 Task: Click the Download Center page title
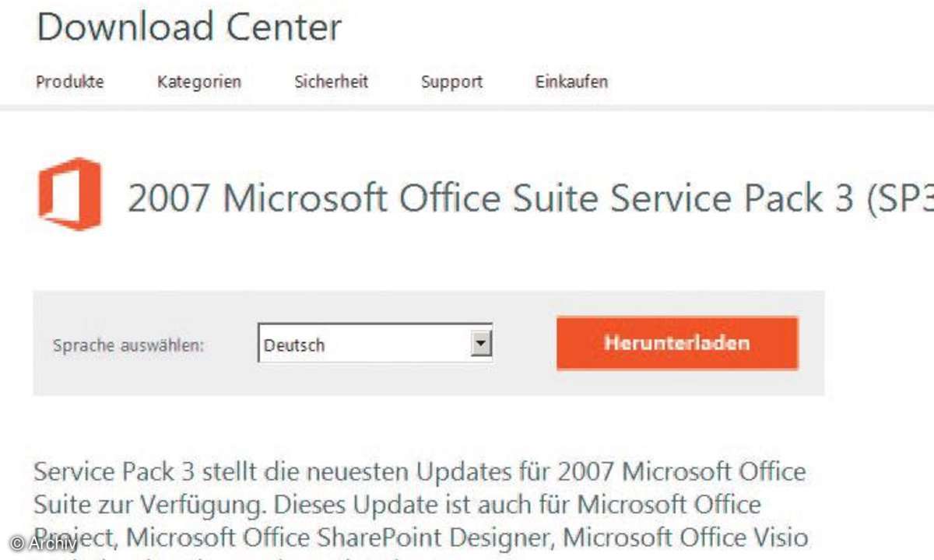[x=189, y=27]
